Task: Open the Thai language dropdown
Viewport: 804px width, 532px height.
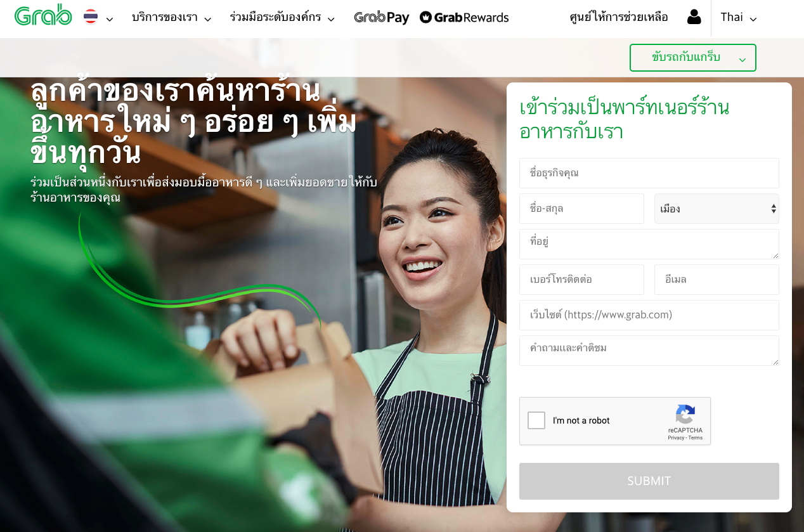Action: pyautogui.click(x=739, y=18)
